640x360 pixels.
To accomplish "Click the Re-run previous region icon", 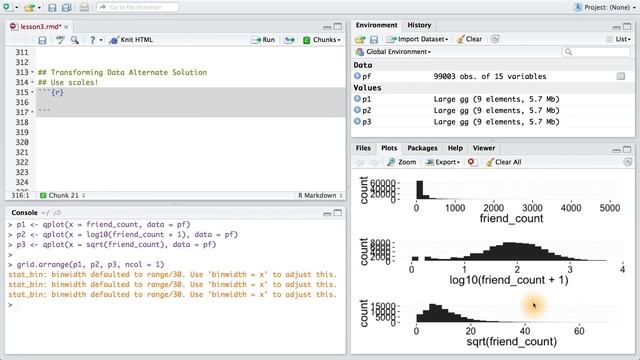I will [x=289, y=40].
